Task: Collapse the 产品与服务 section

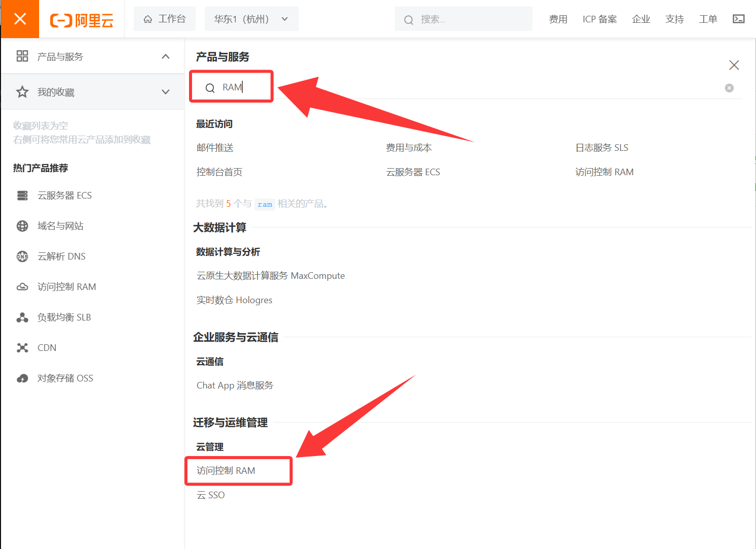Action: click(165, 56)
